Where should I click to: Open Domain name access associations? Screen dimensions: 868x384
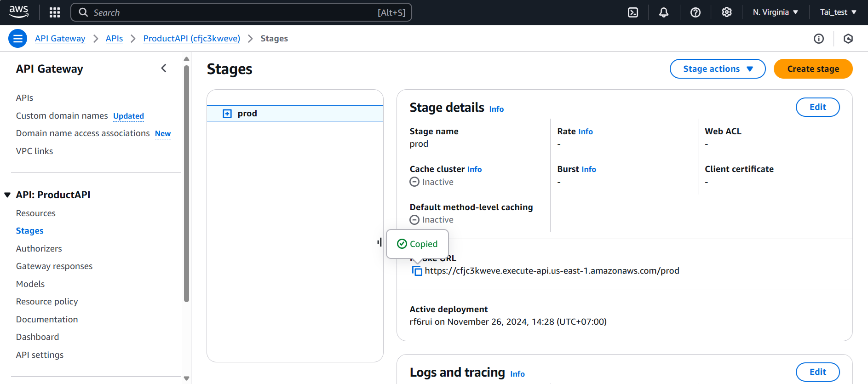click(x=83, y=133)
